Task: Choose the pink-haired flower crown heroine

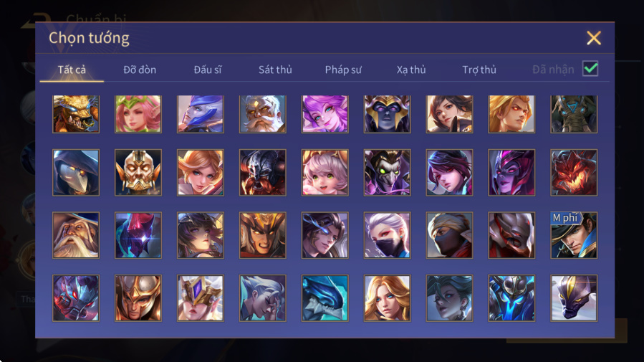Action: [x=138, y=114]
